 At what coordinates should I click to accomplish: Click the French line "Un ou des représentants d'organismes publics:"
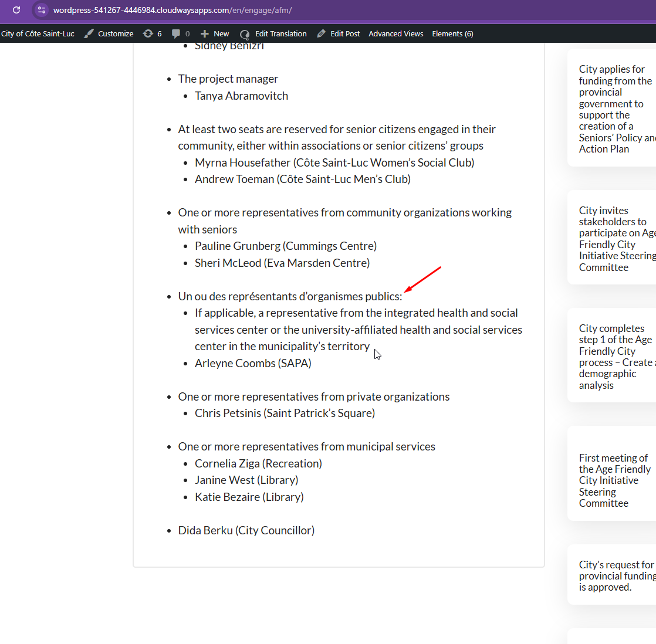[x=290, y=297]
